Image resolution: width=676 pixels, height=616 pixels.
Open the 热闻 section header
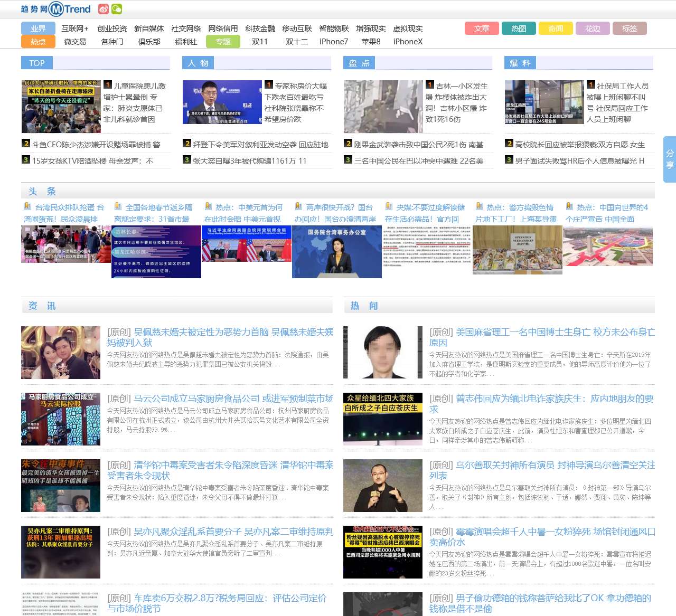[364, 306]
